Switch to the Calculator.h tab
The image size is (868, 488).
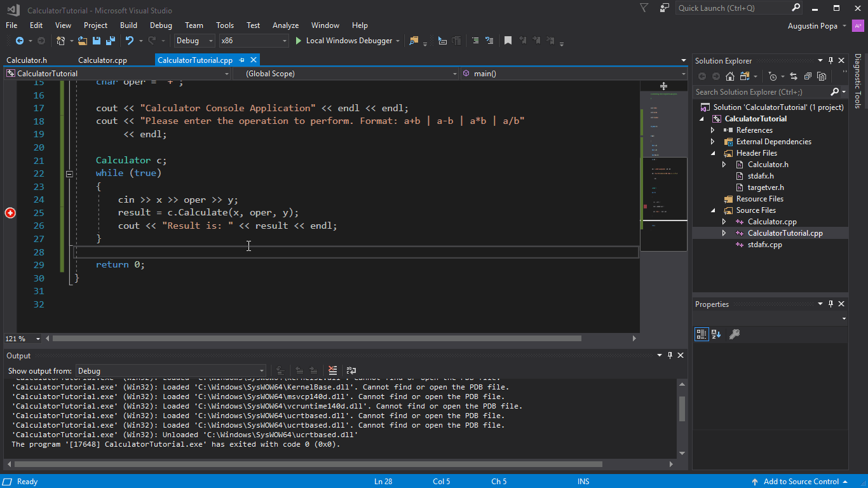coord(28,60)
